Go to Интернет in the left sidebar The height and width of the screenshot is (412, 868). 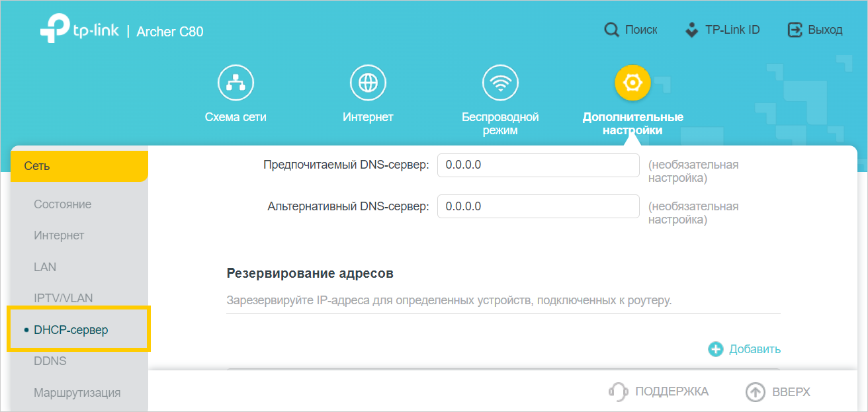(x=59, y=235)
